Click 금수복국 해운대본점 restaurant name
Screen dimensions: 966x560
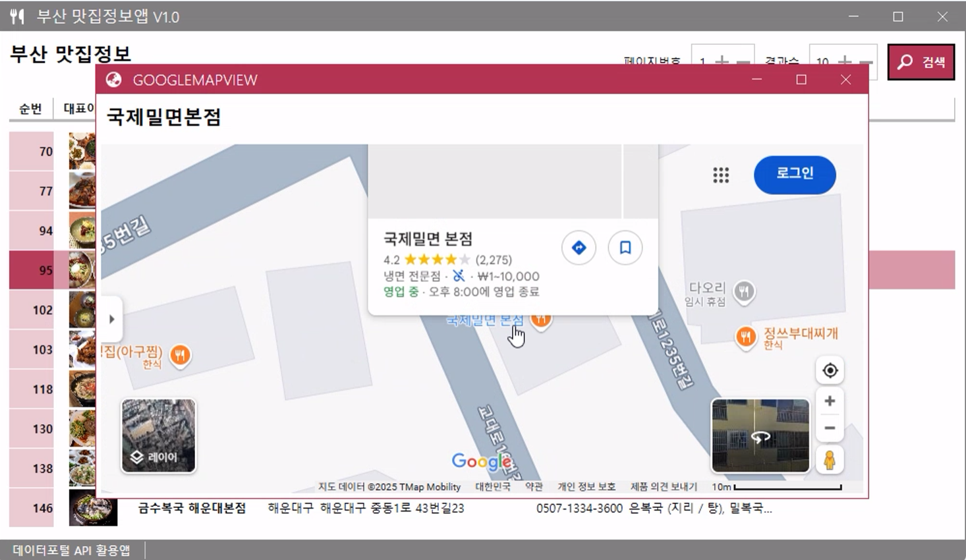click(x=192, y=508)
